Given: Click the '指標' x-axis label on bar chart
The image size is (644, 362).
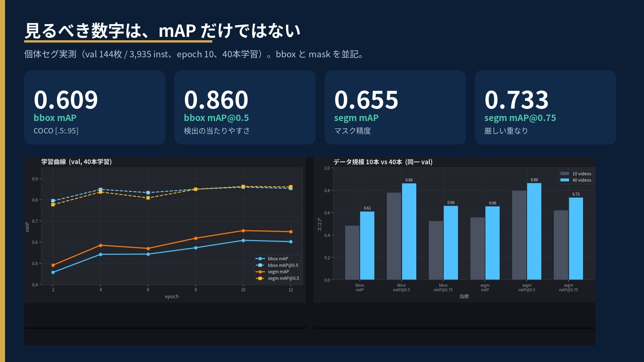Looking at the screenshot, I should [464, 297].
